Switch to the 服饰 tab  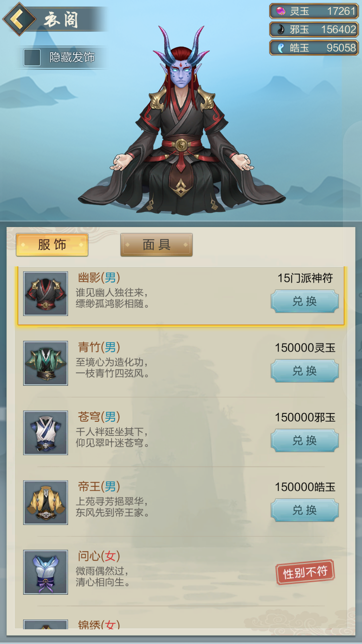(x=52, y=245)
